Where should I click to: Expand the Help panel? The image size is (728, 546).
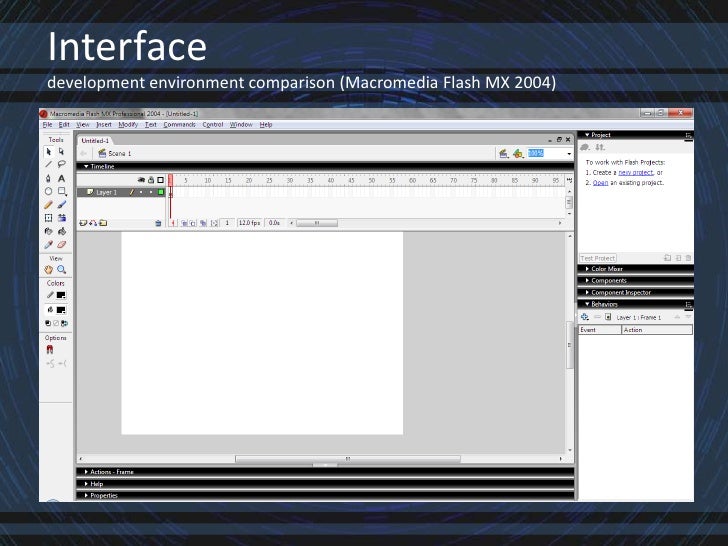86,484
